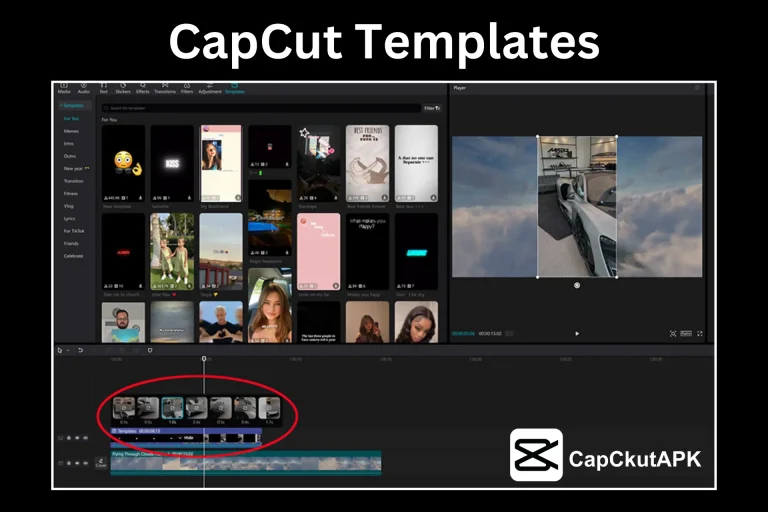Image resolution: width=768 pixels, height=512 pixels.
Task: Choose the two children outdoors template
Action: [x=172, y=251]
